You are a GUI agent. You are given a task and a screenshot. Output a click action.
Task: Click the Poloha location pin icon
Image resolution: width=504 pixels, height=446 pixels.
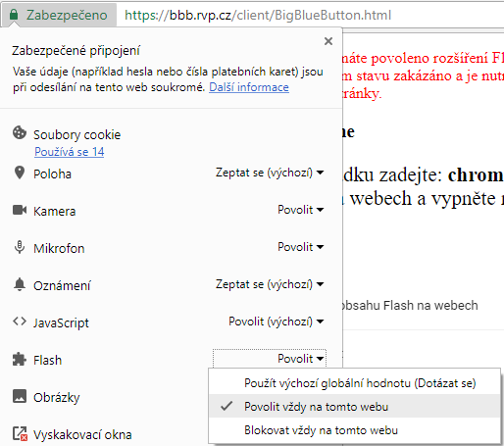[20, 173]
